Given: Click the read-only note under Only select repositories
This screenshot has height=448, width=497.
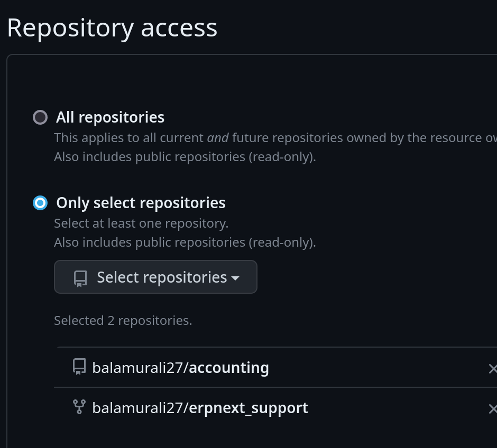Looking at the screenshot, I should tap(185, 242).
